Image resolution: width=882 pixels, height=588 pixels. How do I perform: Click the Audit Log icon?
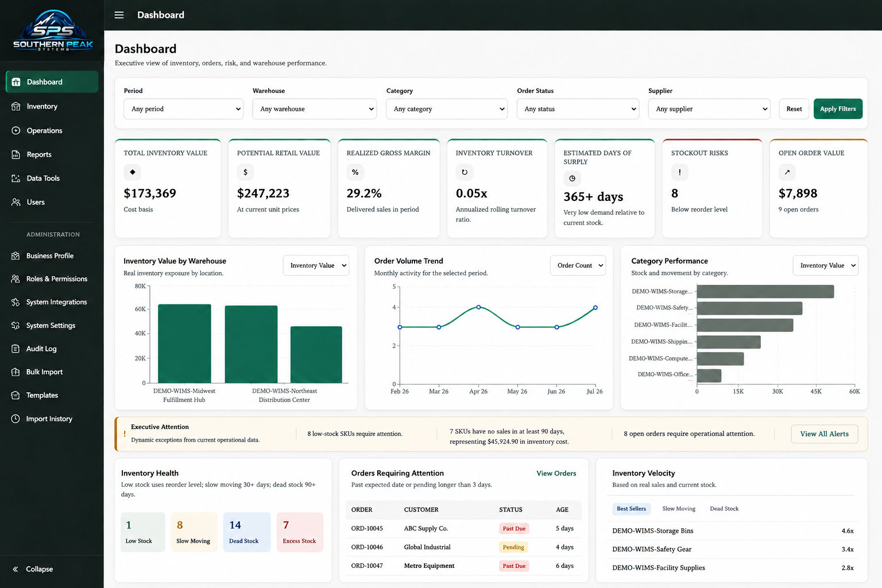click(x=16, y=349)
